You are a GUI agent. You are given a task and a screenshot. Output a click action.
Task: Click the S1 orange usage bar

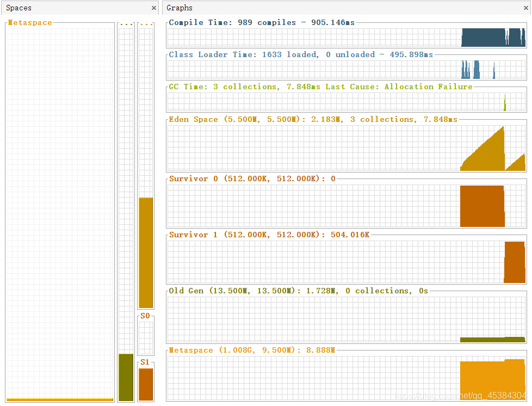pyautogui.click(x=146, y=384)
